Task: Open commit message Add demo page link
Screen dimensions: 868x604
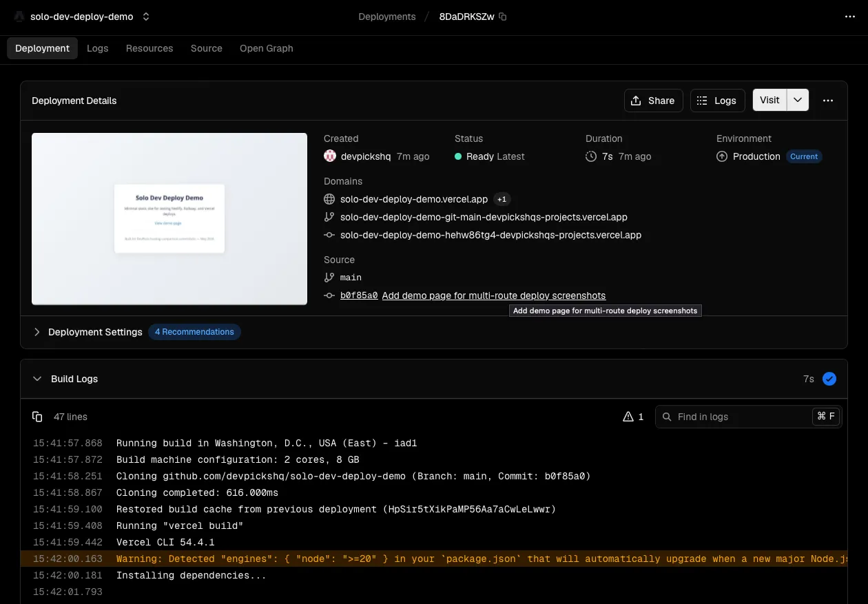Action: click(x=494, y=295)
